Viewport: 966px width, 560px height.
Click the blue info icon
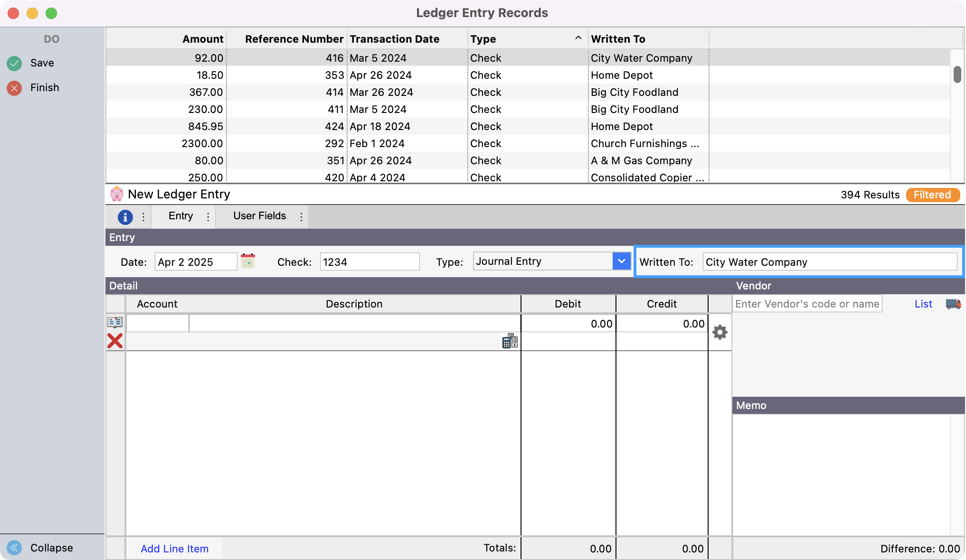click(125, 217)
